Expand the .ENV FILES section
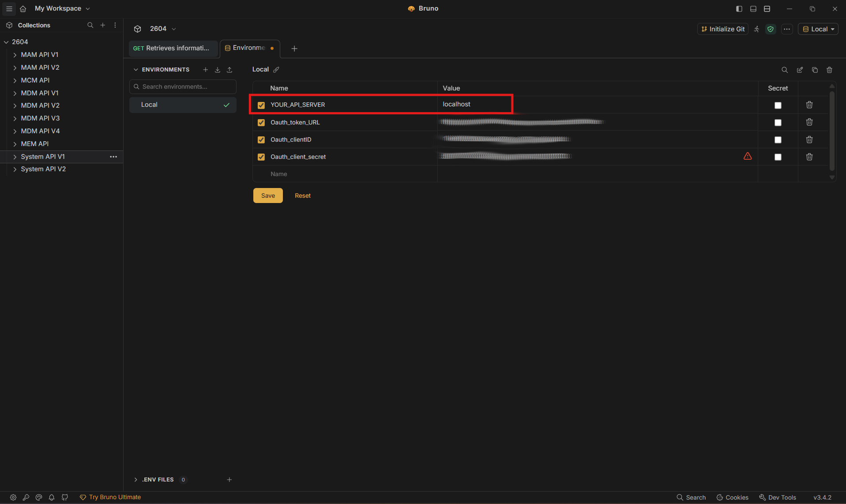The image size is (846, 504). click(x=136, y=480)
